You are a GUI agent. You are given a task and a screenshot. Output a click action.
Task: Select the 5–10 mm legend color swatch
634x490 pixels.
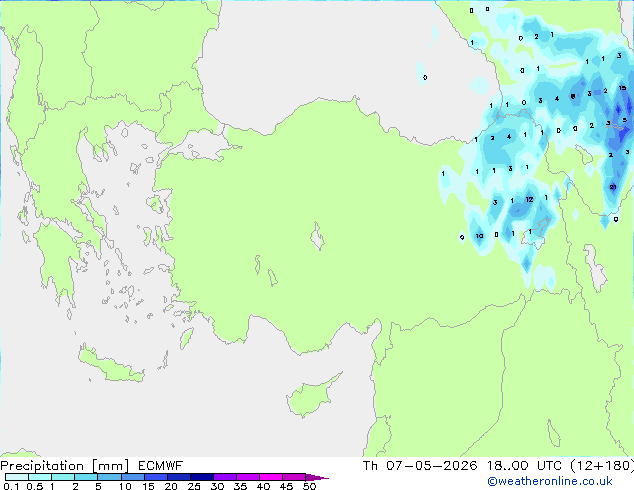[x=109, y=477]
